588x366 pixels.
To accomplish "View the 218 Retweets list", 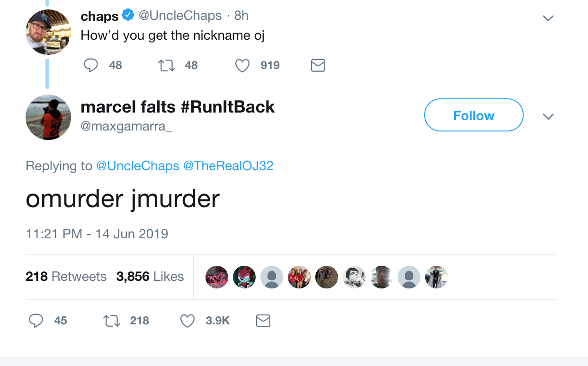I will tap(66, 277).
